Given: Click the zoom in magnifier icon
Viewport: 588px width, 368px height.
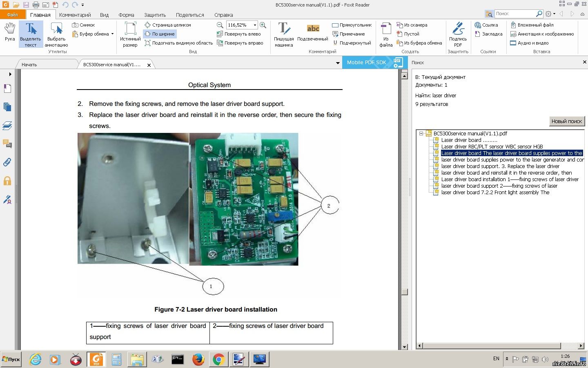Looking at the screenshot, I should (263, 25).
